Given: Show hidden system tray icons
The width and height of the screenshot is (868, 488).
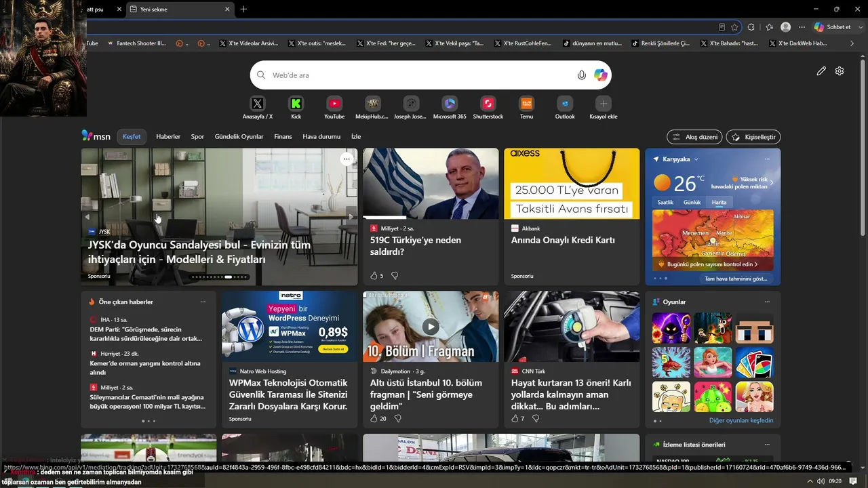Looking at the screenshot, I should pos(809,481).
